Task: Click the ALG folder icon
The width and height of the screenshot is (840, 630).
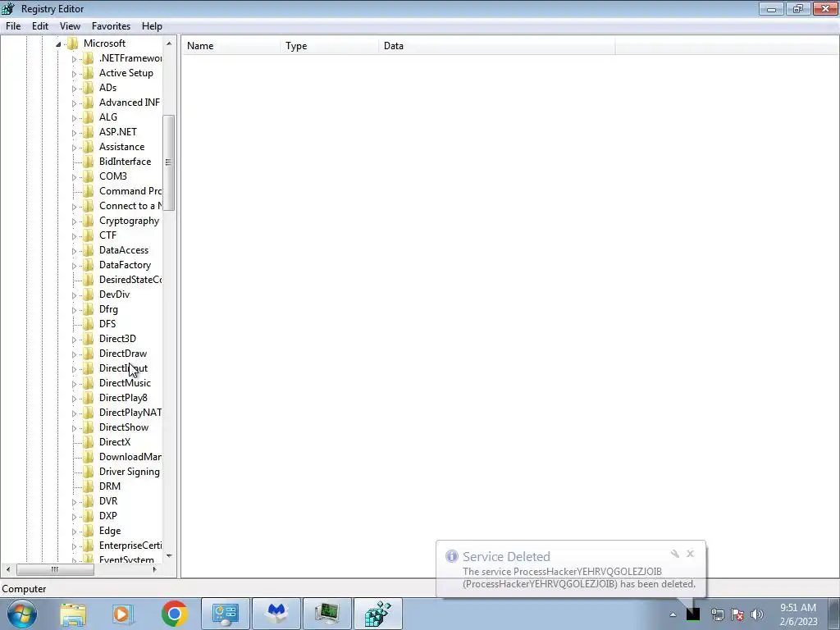Action: 89,117
